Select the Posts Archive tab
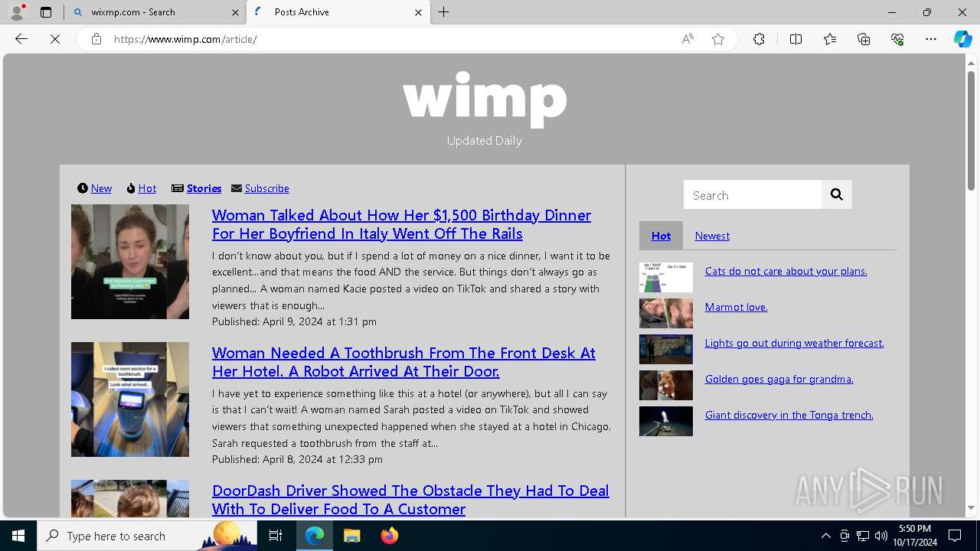Viewport: 980px width, 551px height. point(339,12)
